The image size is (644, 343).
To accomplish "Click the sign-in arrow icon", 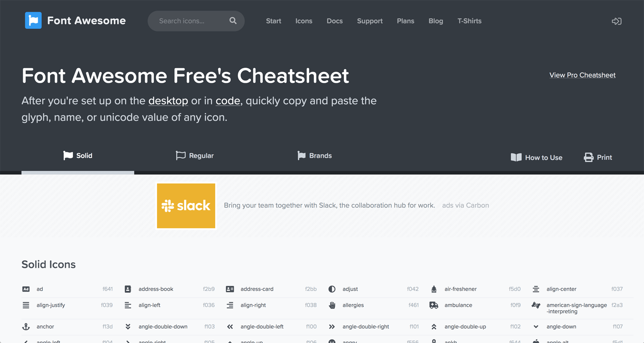I will (x=617, y=21).
